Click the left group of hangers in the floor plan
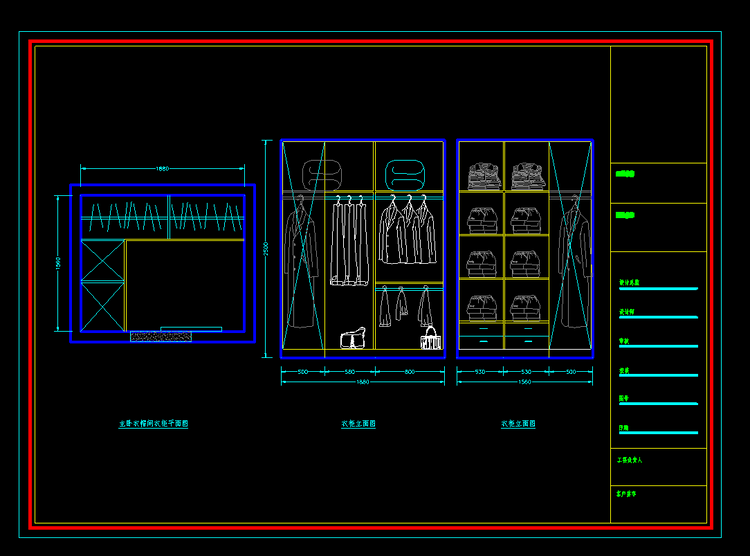750x556 pixels. [125, 217]
